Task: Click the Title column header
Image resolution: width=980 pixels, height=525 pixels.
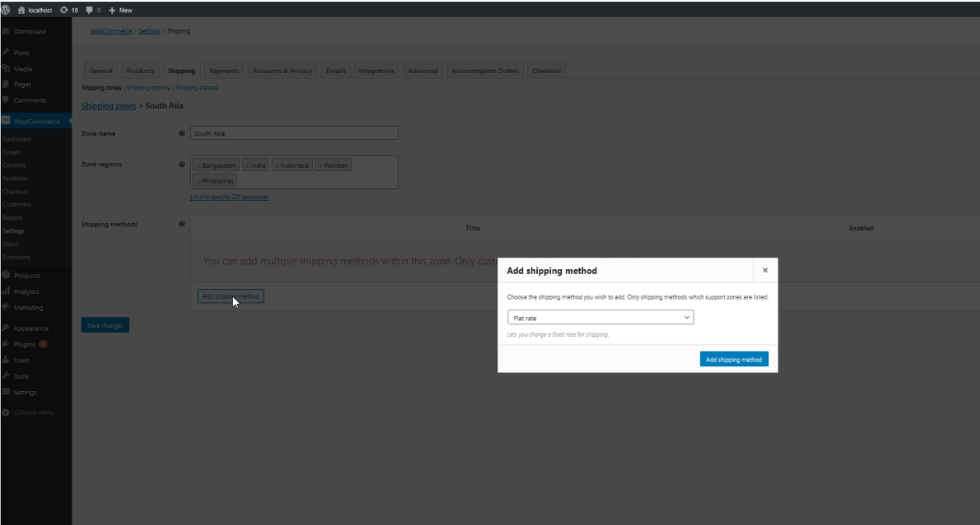Action: coord(472,228)
